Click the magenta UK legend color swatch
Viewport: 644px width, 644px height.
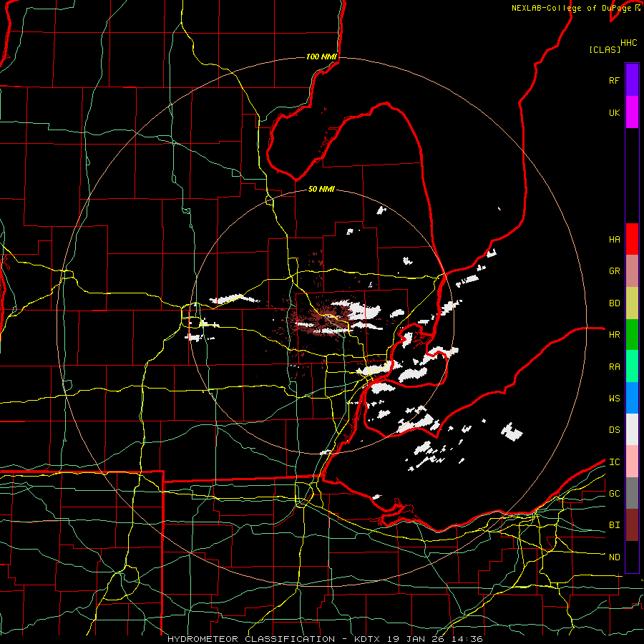coord(632,112)
